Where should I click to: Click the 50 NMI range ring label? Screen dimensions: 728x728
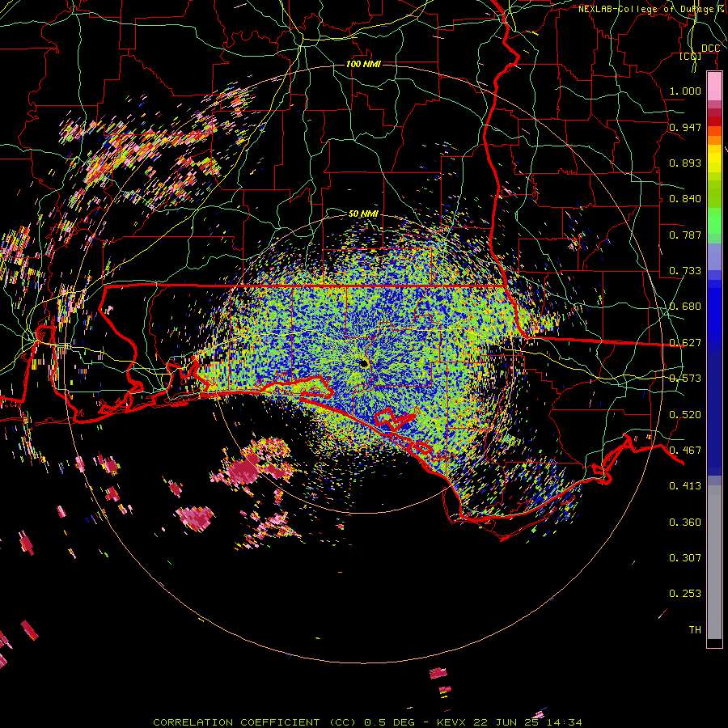(363, 214)
